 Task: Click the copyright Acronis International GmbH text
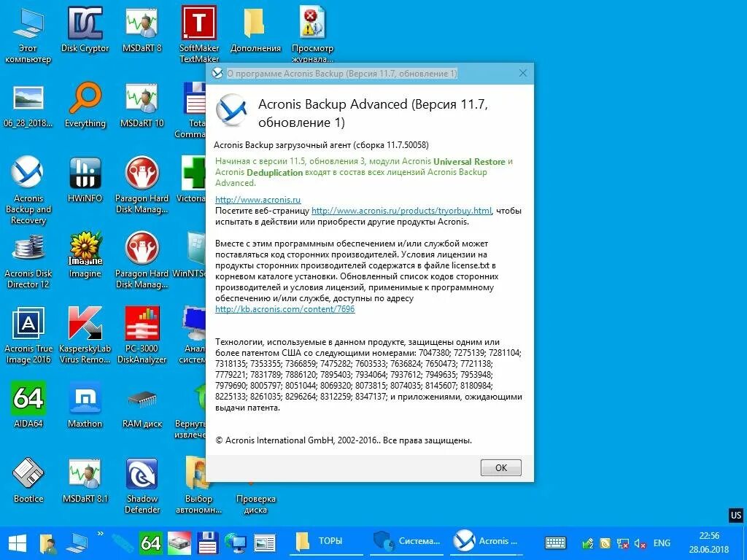click(x=344, y=440)
